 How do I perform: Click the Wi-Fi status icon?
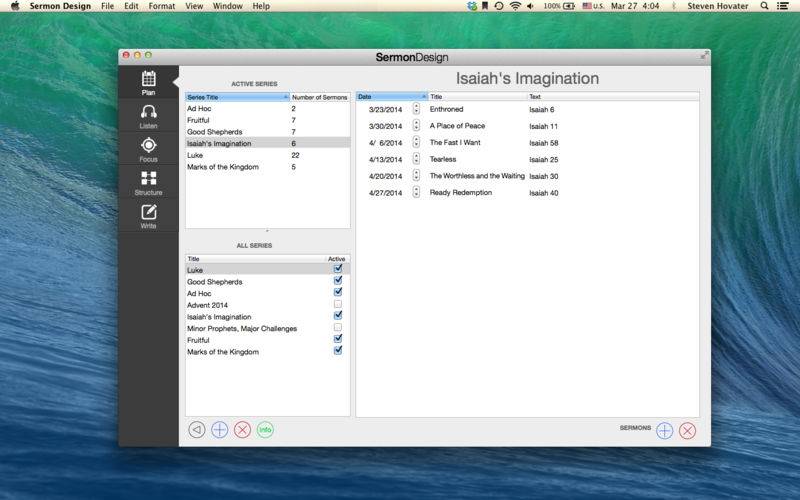click(x=515, y=6)
